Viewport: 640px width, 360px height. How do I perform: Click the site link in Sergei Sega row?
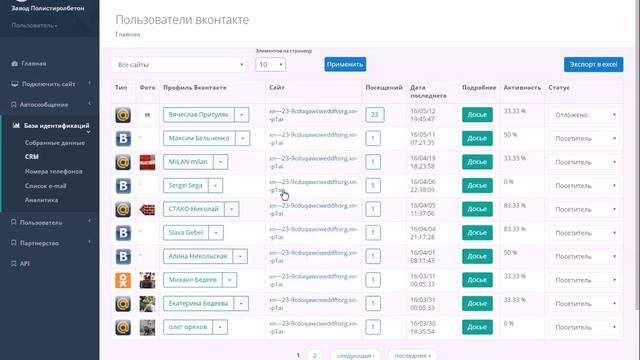point(313,186)
